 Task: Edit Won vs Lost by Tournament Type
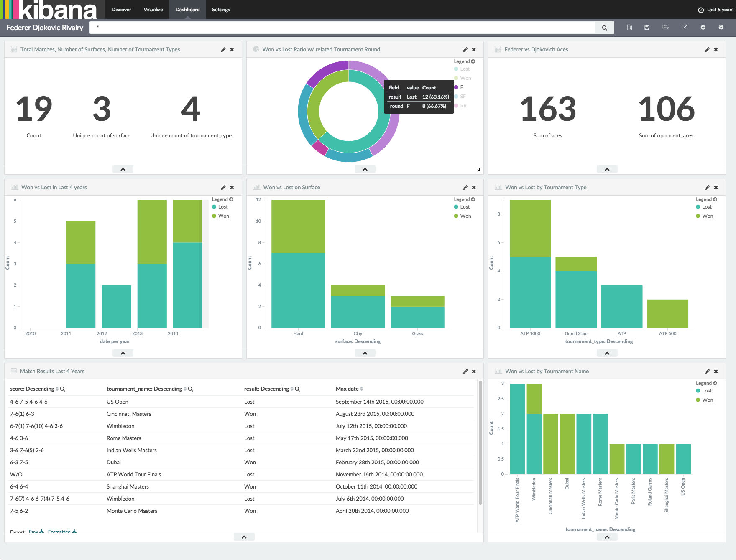[x=707, y=187]
